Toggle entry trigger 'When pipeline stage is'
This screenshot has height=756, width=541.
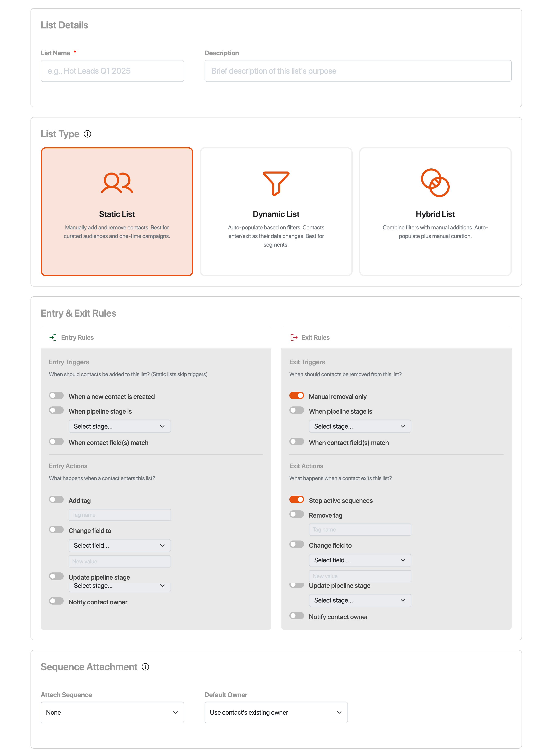tap(56, 410)
